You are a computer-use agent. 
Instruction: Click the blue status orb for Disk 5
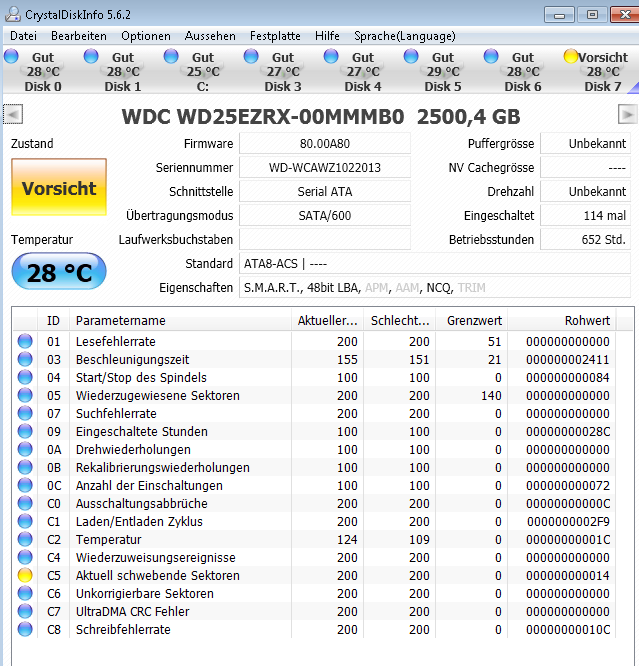coord(411,56)
